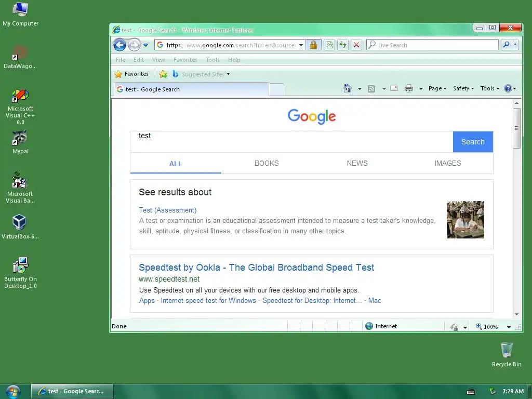Click the Print icon
Viewport: 532px width, 399px height.
[409, 88]
